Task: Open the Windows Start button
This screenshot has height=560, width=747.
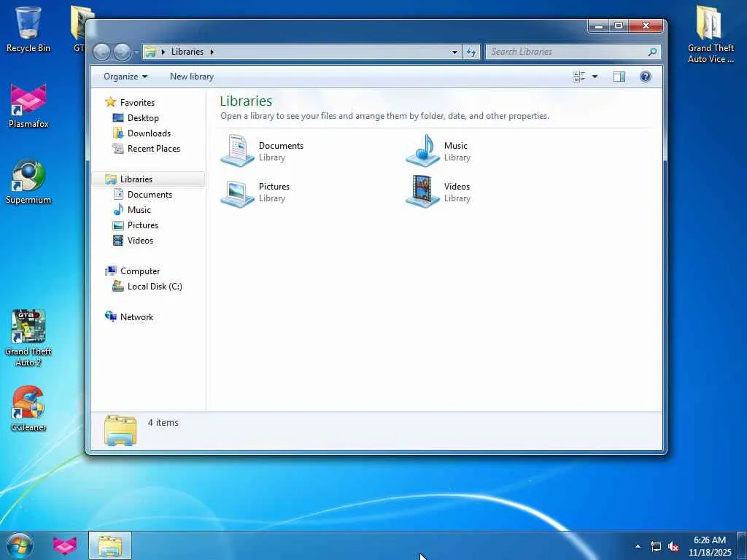Action: tap(20, 545)
